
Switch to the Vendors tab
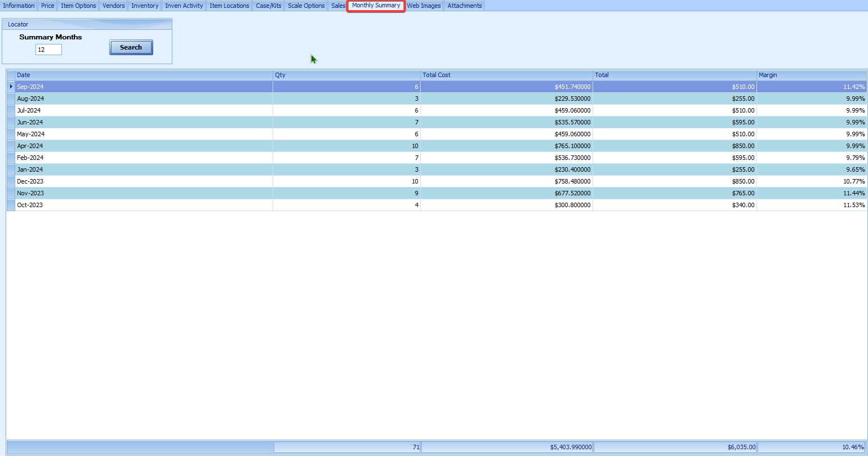113,6
